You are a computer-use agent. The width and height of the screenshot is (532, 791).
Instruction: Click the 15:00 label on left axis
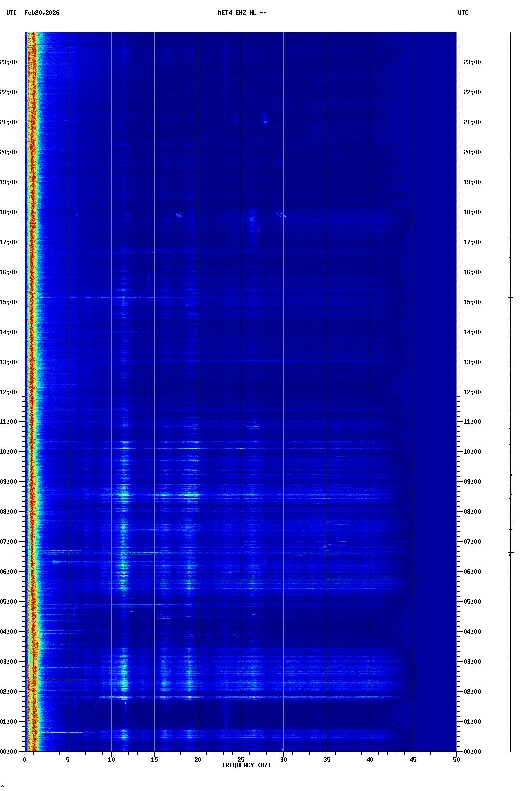(9, 302)
